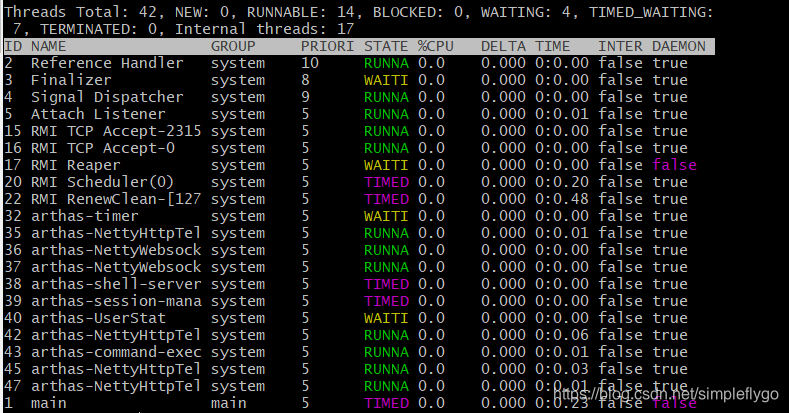The width and height of the screenshot is (789, 413).
Task: Select 'RMI Scheduler(0)' thread name
Action: click(x=103, y=183)
